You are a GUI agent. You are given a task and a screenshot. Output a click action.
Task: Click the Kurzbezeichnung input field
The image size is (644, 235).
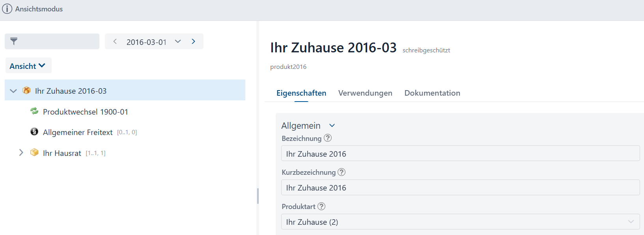tap(460, 187)
